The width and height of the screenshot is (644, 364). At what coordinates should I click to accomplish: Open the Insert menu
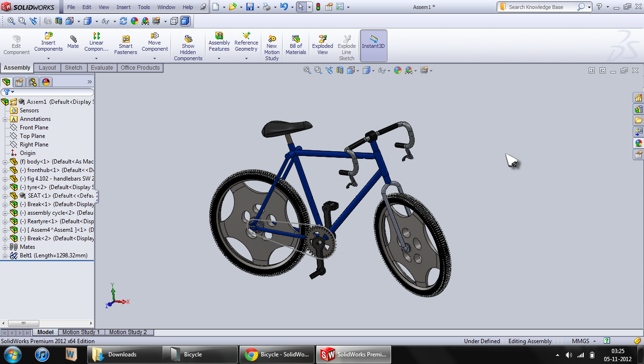pyautogui.click(x=124, y=7)
